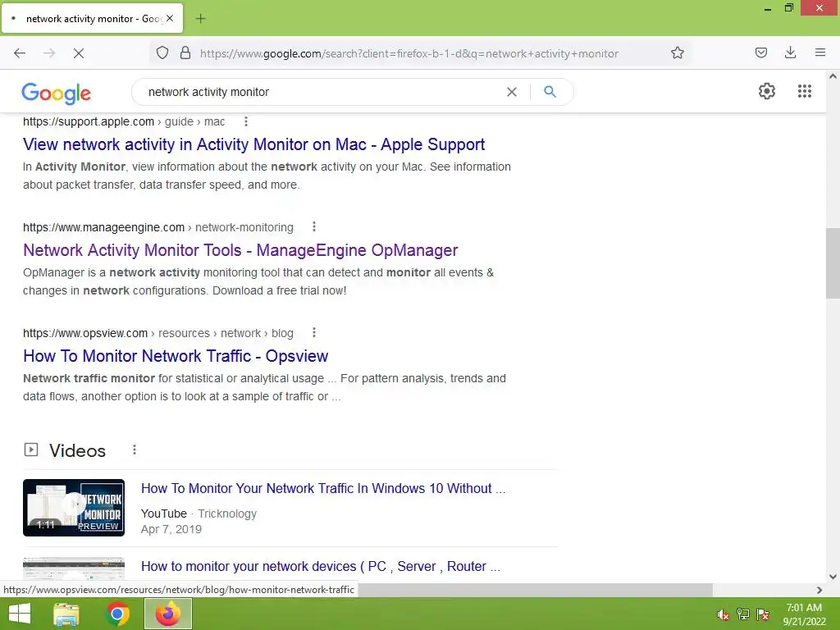
Task: Open options for the ManageEngine result
Action: click(314, 227)
